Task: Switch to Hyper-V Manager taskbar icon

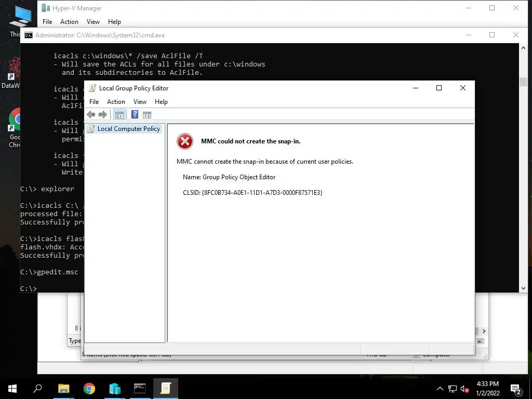Action: coord(115,389)
